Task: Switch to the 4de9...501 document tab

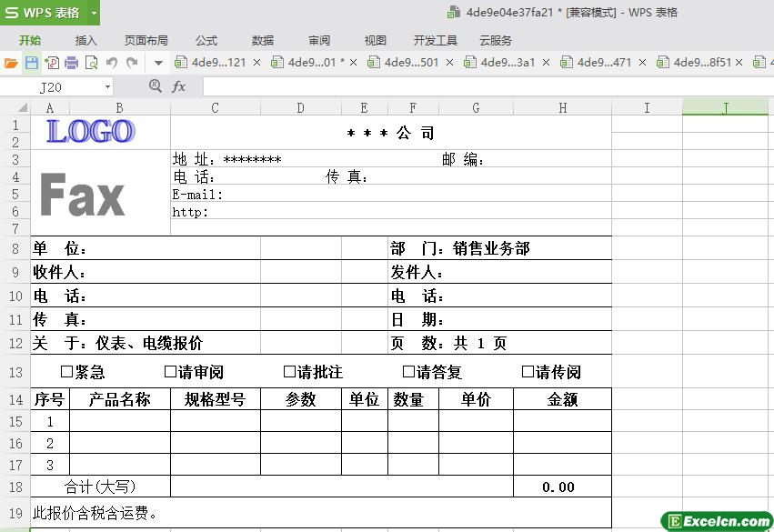Action: pos(404,63)
